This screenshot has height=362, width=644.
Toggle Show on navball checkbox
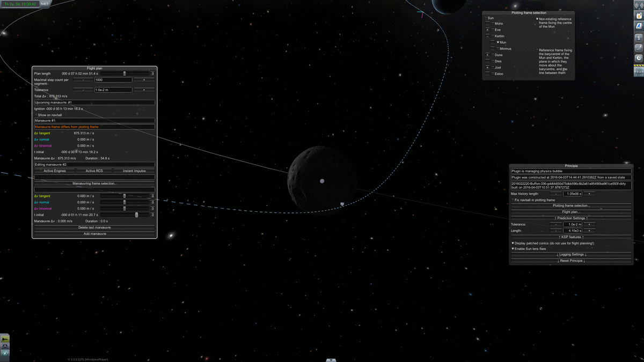(48, 115)
